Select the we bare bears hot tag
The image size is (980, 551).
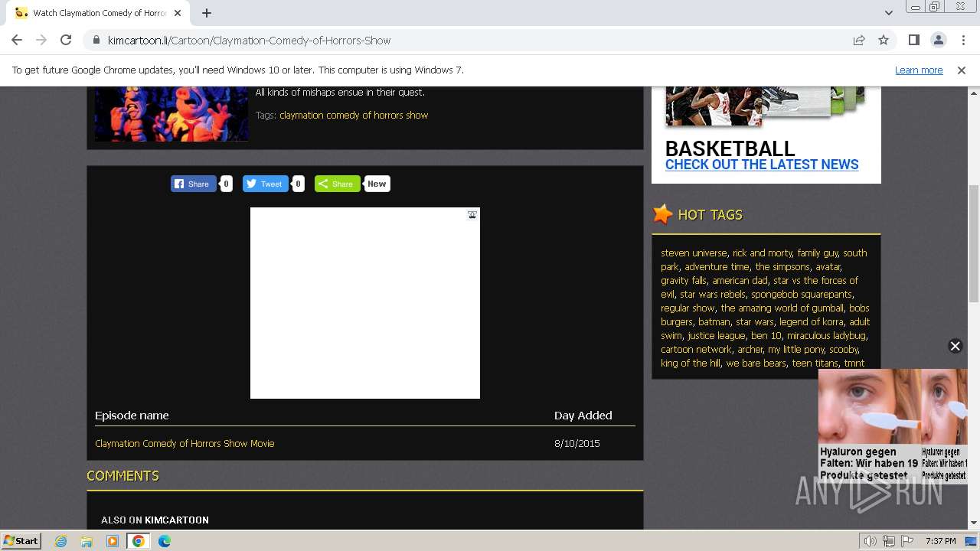coord(756,364)
